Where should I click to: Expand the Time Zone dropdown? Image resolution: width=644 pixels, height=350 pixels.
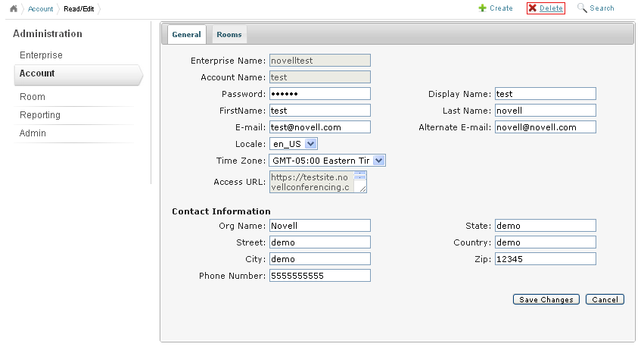379,161
